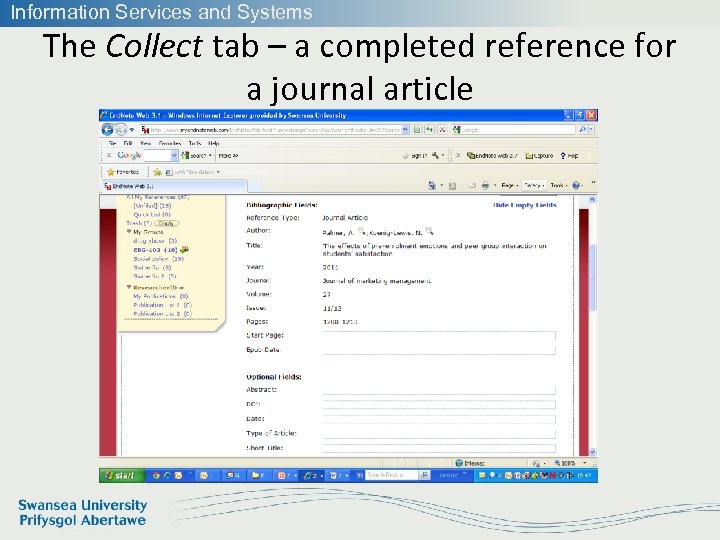Select the EndNote Web 3.1 browser tab
Image resolution: width=720 pixels, height=540 pixels.
[174, 186]
